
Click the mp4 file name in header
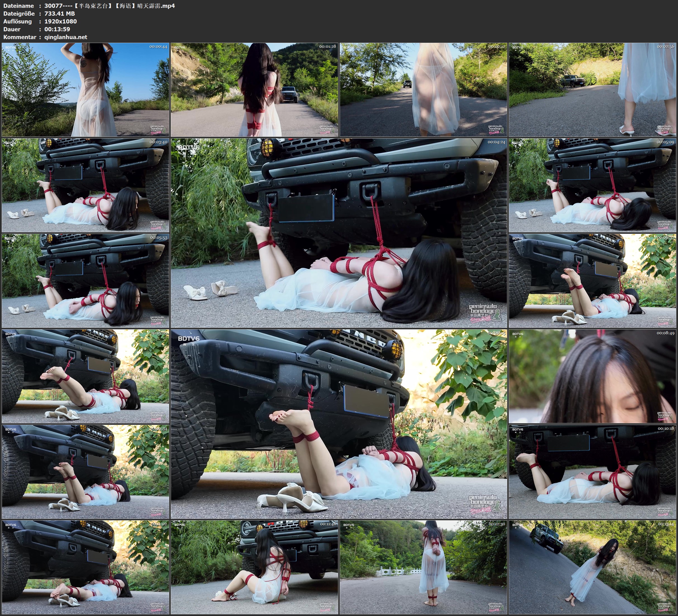109,6
